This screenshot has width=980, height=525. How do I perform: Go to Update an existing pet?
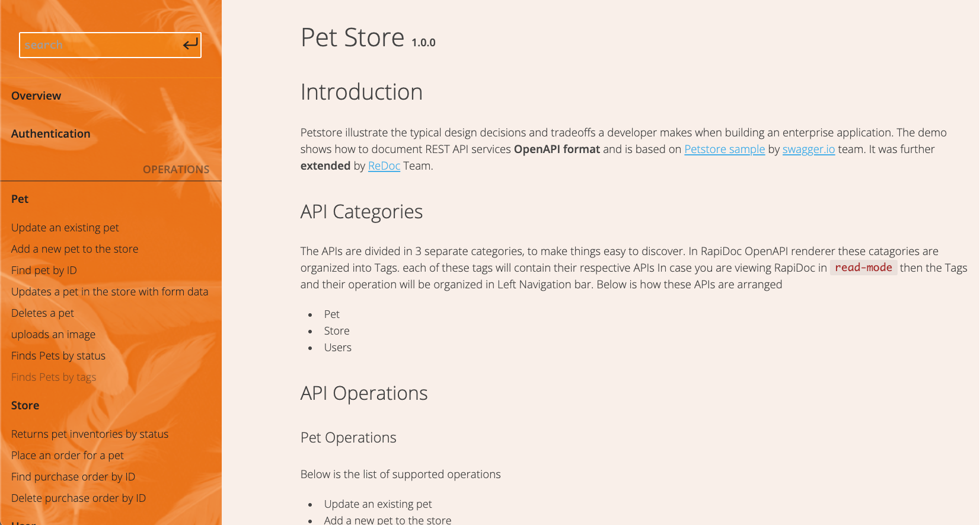pos(65,227)
